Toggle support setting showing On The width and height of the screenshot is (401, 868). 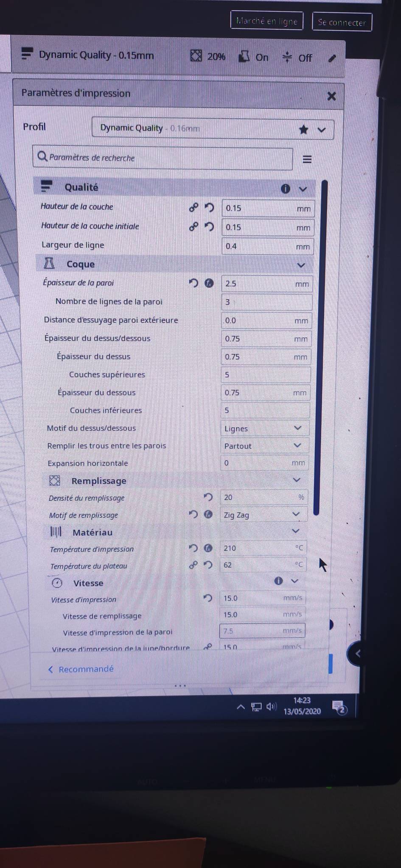point(254,57)
